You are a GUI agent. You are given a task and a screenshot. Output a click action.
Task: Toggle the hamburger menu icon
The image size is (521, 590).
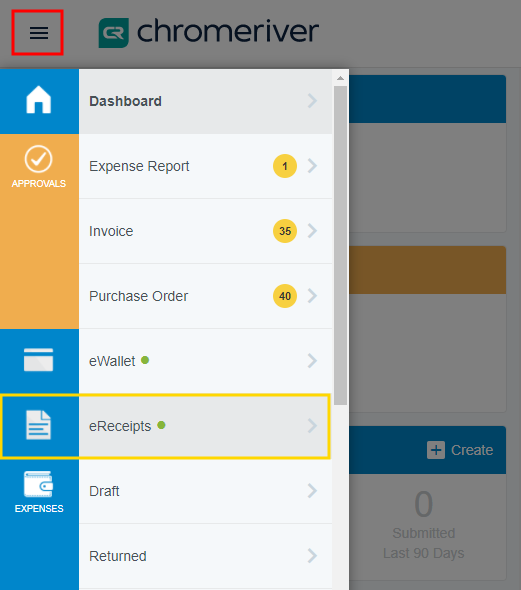pyautogui.click(x=39, y=33)
